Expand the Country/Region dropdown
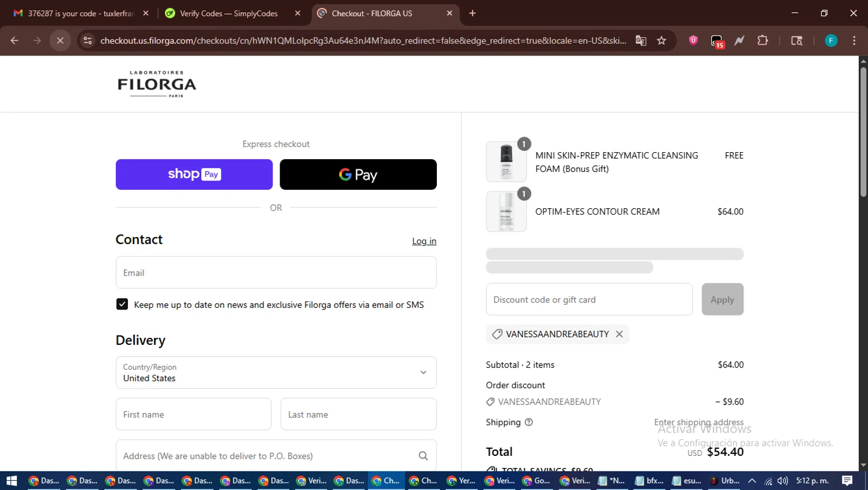This screenshot has width=868, height=490. click(x=276, y=373)
